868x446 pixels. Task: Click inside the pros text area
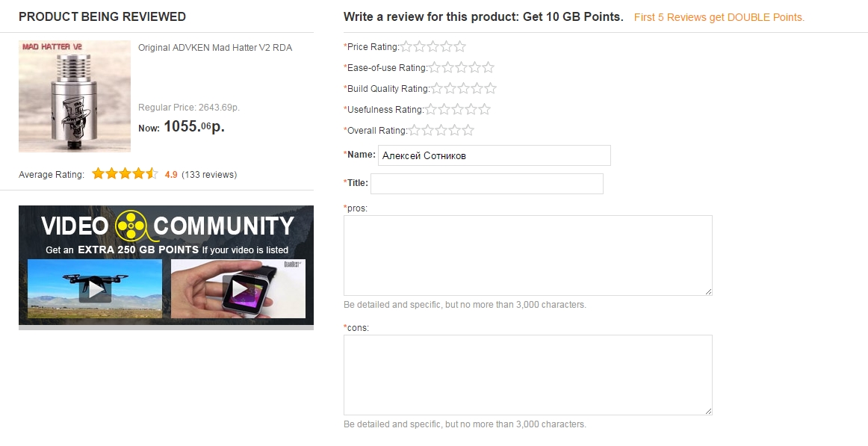(527, 255)
